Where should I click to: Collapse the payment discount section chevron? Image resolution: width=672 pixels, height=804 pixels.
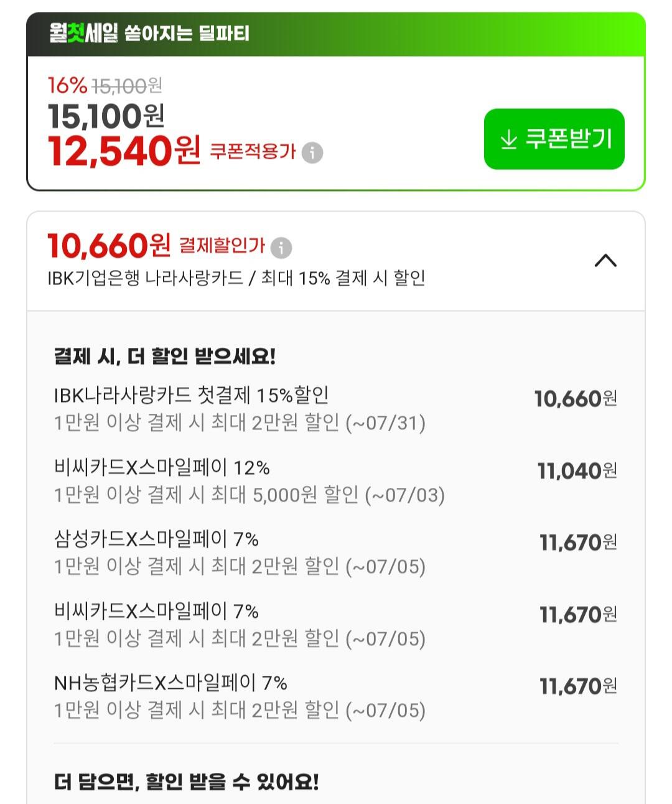click(605, 260)
